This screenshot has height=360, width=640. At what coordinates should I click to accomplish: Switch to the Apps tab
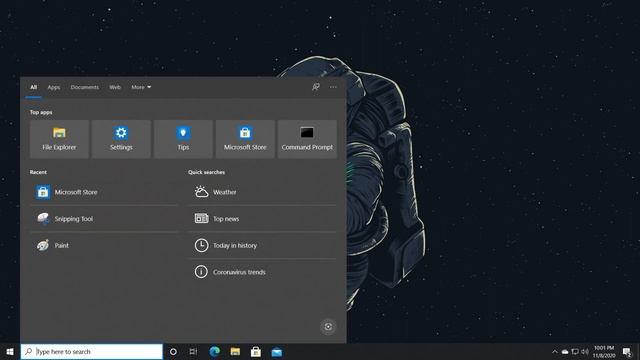[x=53, y=87]
